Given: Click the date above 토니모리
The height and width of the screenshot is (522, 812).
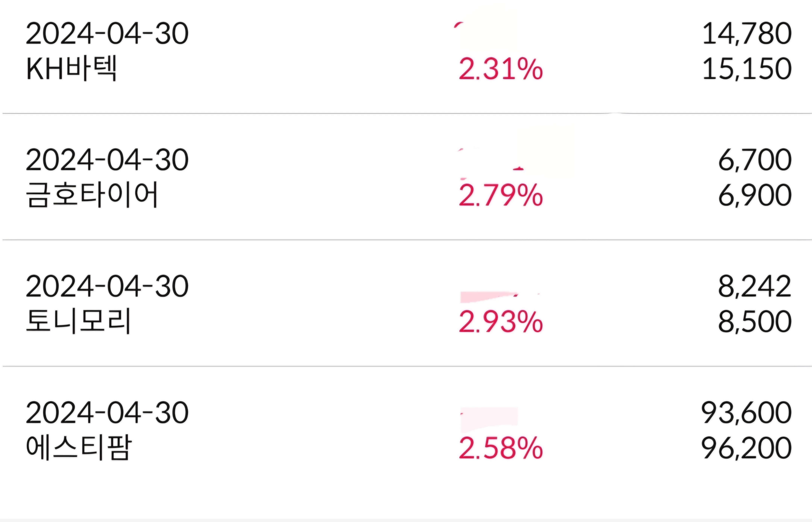Looking at the screenshot, I should [x=107, y=286].
